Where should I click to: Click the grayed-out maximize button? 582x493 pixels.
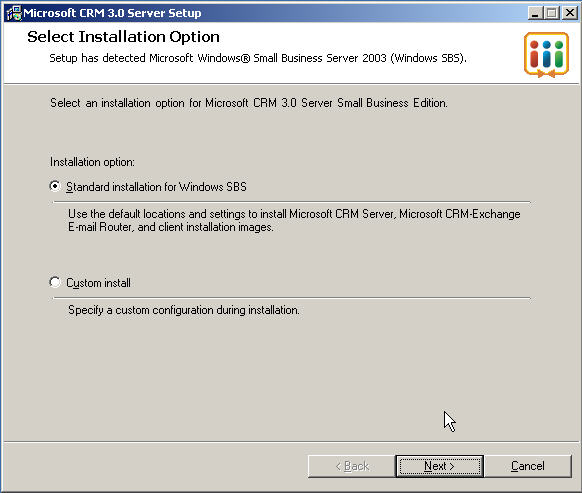tap(552, 13)
